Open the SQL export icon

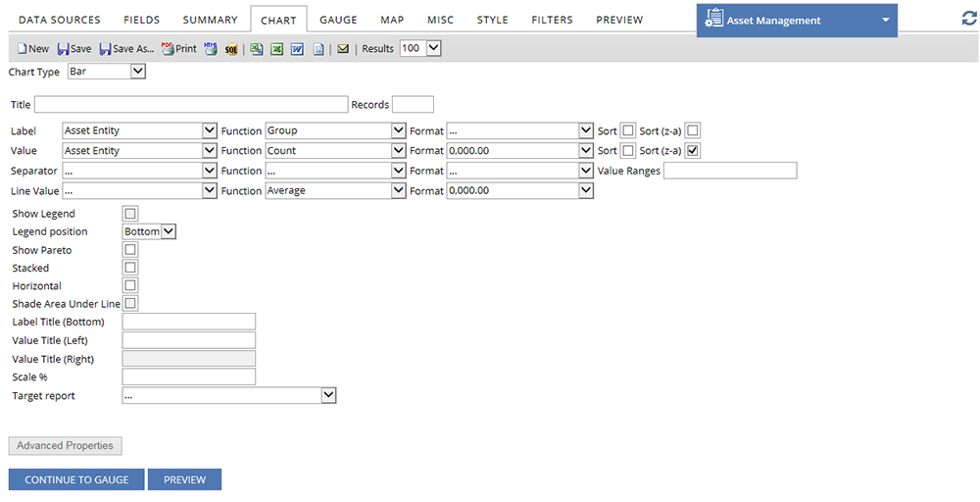point(231,48)
